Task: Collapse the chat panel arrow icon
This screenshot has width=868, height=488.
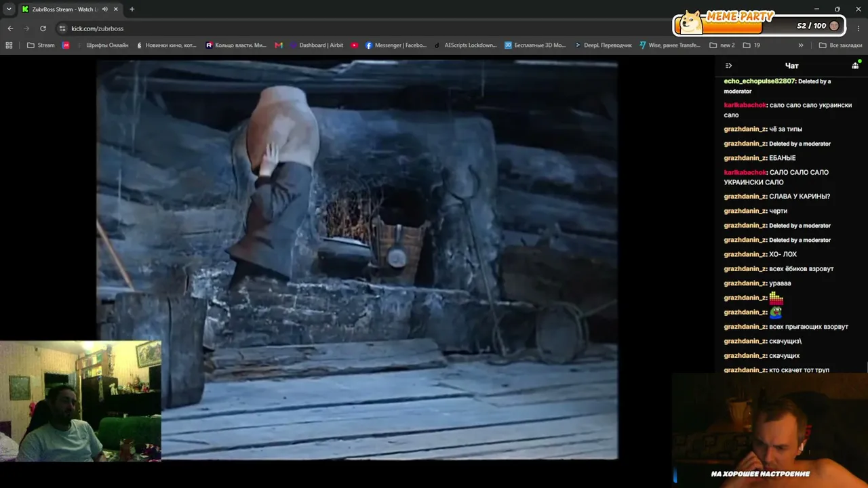Action: tap(728, 66)
